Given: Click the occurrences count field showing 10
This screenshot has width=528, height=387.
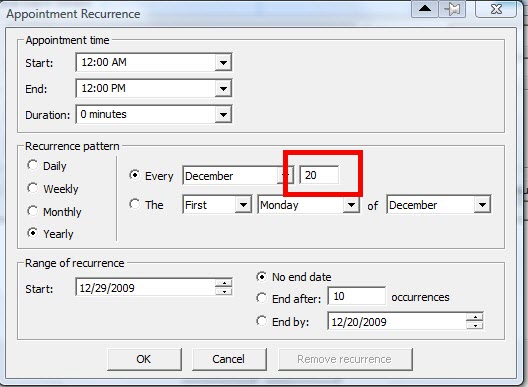Looking at the screenshot, I should [357, 296].
